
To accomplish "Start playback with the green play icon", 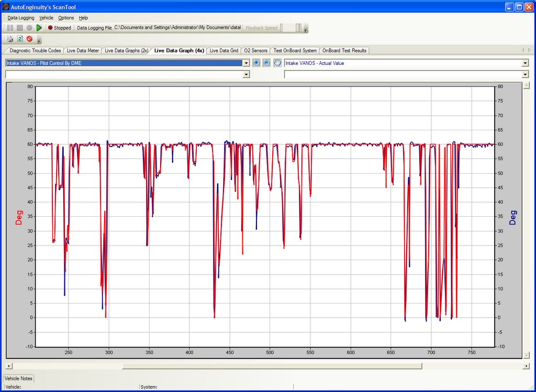I will click(x=39, y=28).
